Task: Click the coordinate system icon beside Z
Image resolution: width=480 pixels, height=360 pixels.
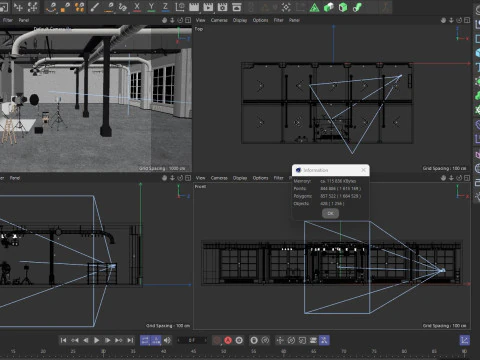Action: [180, 7]
